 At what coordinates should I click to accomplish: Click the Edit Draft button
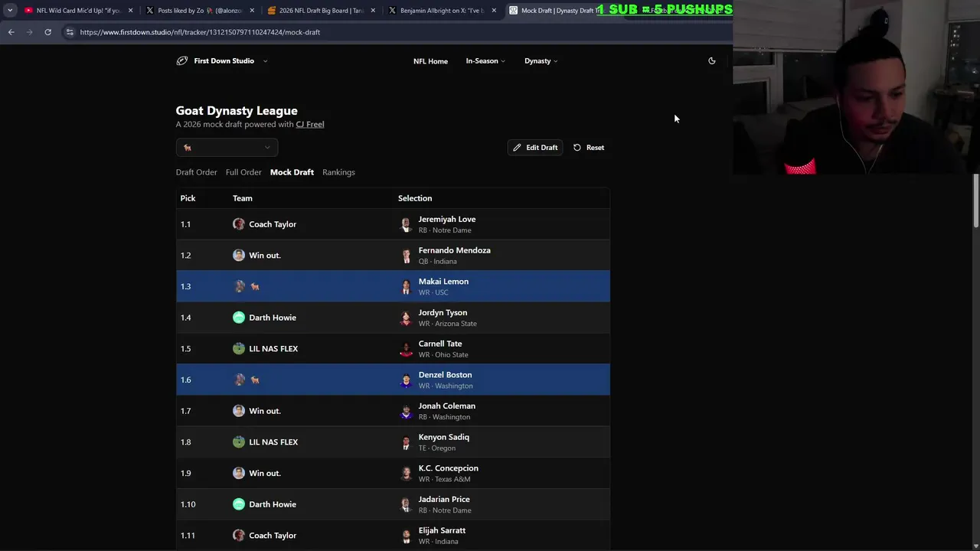coord(534,148)
